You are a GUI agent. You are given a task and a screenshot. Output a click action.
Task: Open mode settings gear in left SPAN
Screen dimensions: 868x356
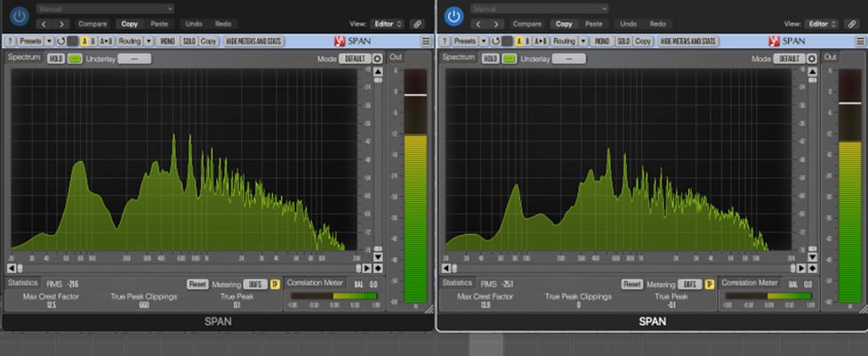(x=378, y=59)
